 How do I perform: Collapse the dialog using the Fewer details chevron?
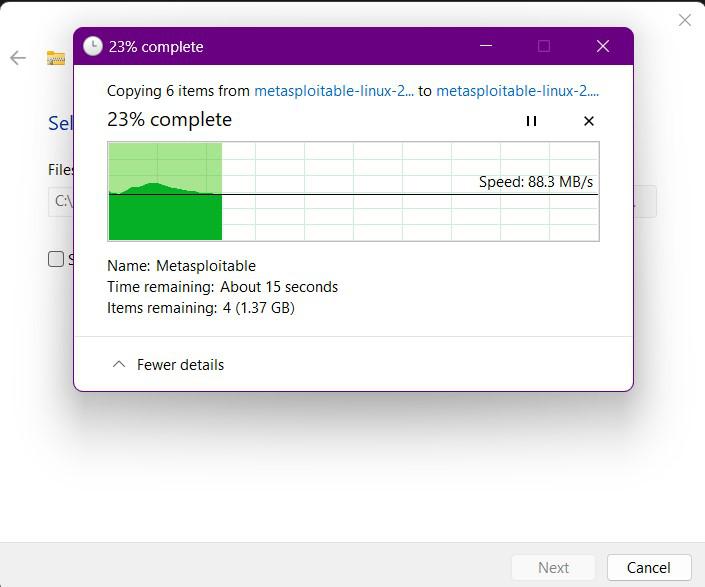coord(119,365)
